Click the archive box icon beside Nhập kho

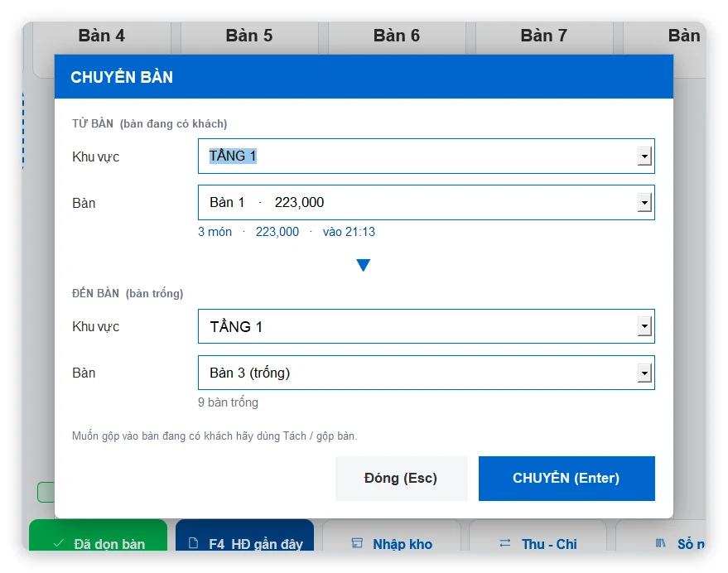pyautogui.click(x=357, y=543)
